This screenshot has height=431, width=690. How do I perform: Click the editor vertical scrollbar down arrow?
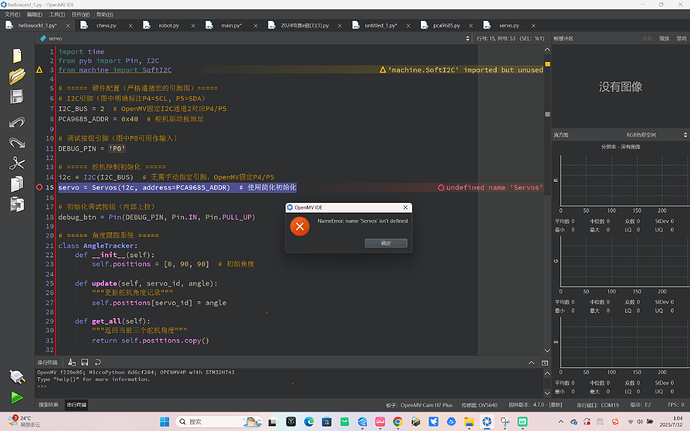tap(547, 351)
